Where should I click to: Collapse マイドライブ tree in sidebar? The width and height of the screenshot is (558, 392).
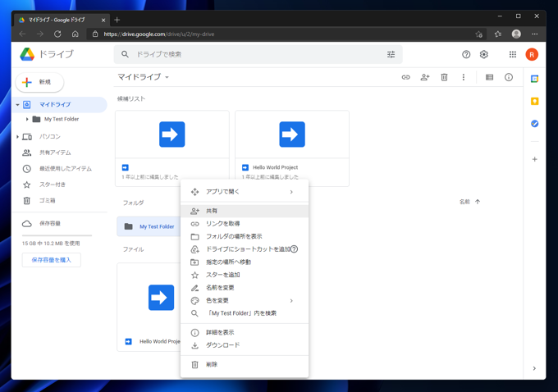(x=17, y=105)
